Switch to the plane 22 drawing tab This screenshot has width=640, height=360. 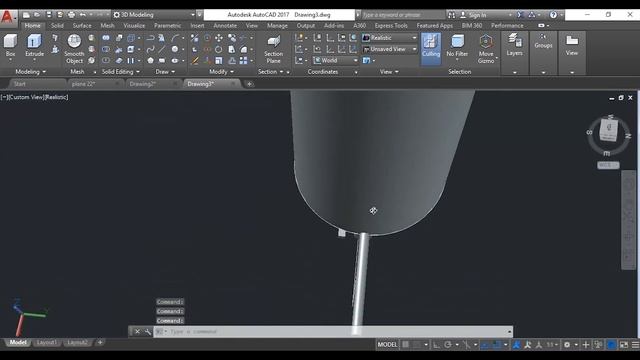click(x=83, y=84)
